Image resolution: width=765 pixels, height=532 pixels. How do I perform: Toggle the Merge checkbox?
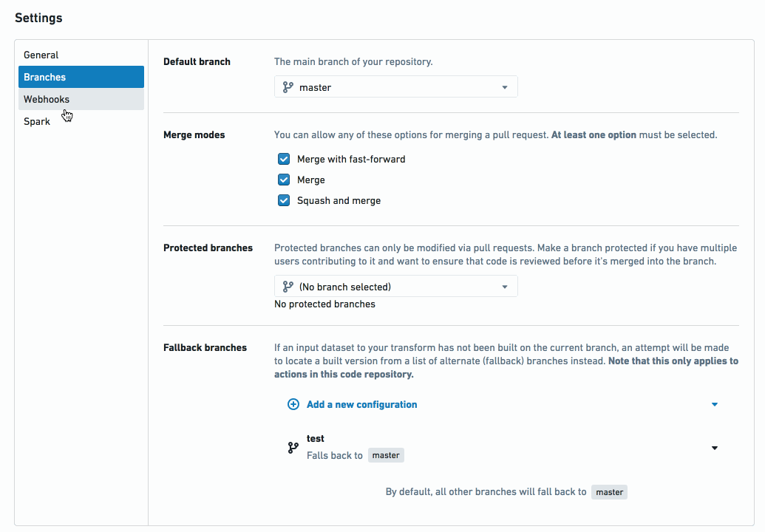pos(284,180)
